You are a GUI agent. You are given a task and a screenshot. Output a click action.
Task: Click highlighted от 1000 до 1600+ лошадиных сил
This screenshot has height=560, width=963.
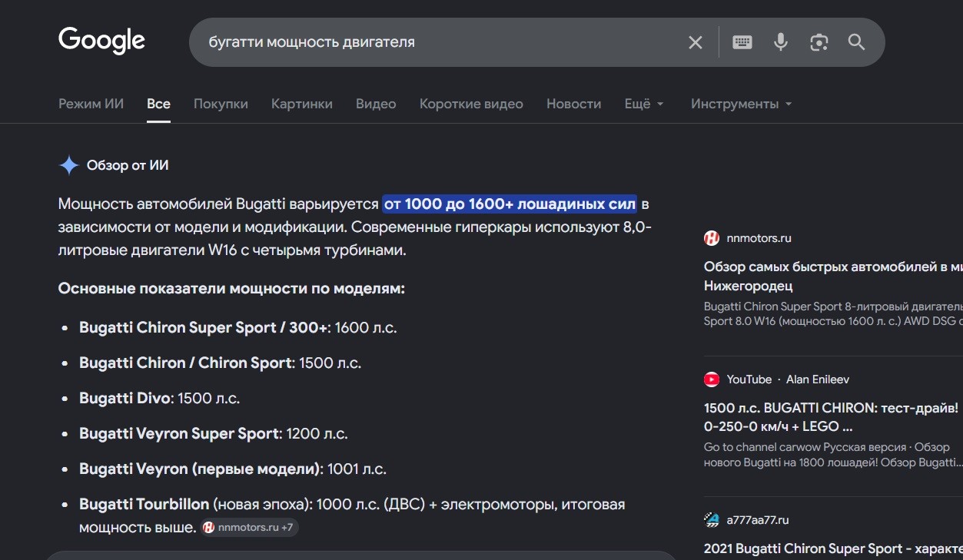(x=510, y=204)
